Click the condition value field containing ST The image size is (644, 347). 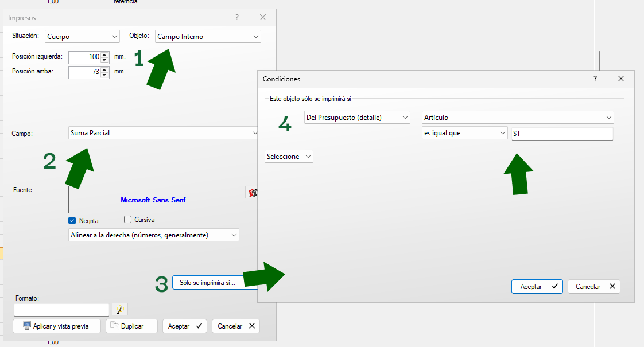(x=562, y=134)
